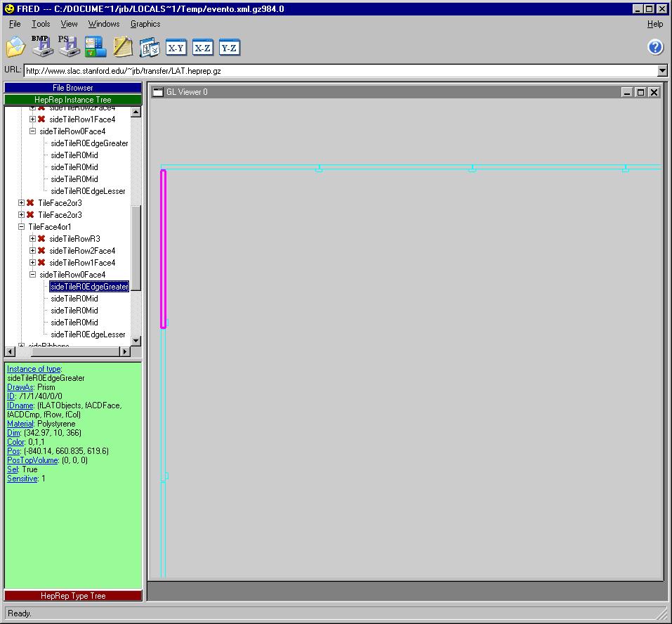
Task: Open the URL dropdown arrow
Action: (x=661, y=71)
